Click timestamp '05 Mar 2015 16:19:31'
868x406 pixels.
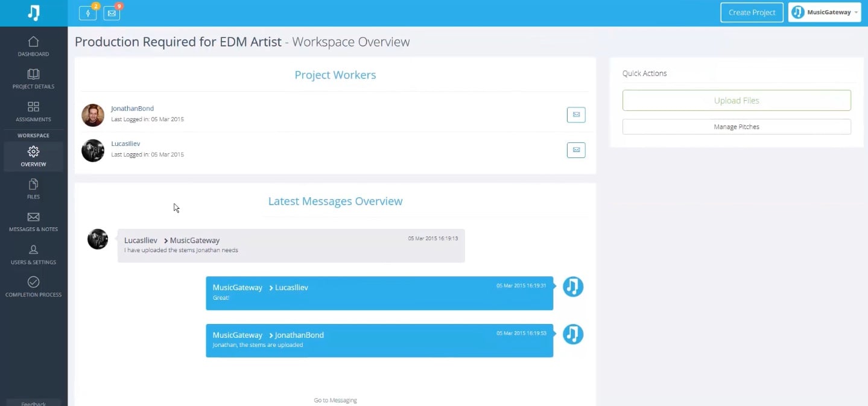[521, 286]
